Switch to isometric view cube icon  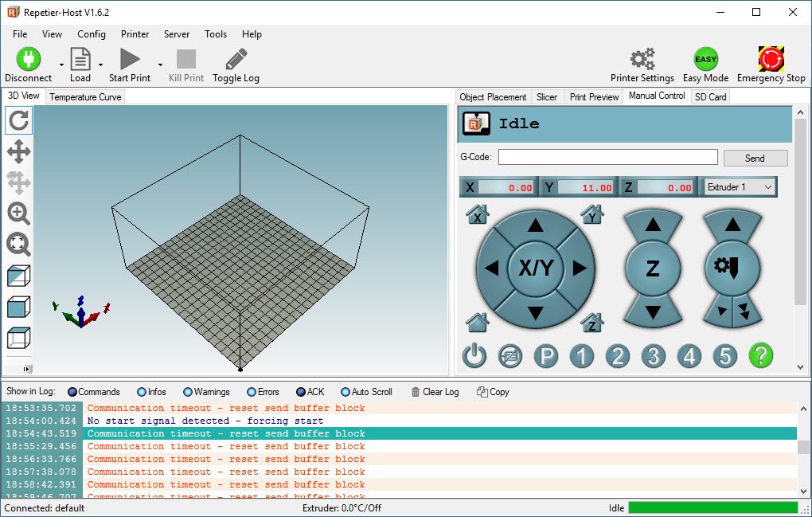coord(18,276)
